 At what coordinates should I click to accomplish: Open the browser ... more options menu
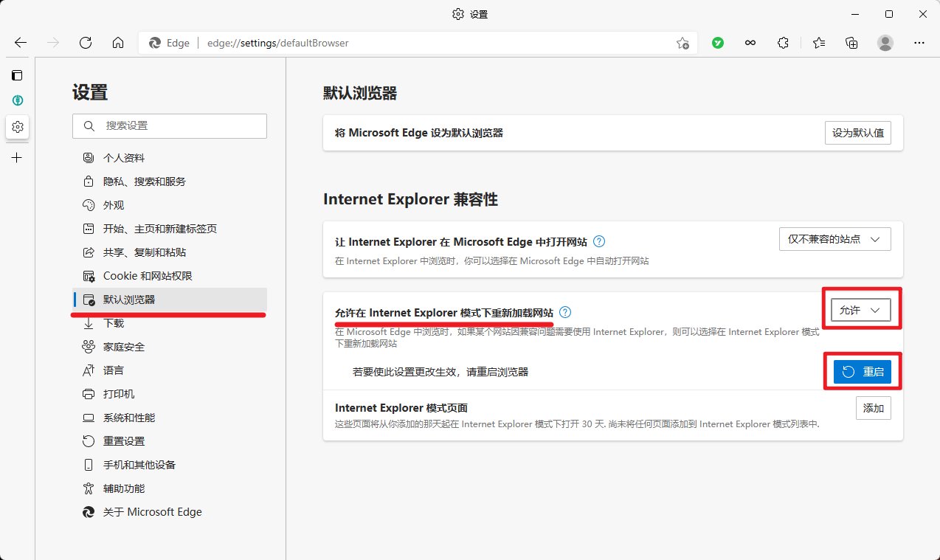point(919,43)
